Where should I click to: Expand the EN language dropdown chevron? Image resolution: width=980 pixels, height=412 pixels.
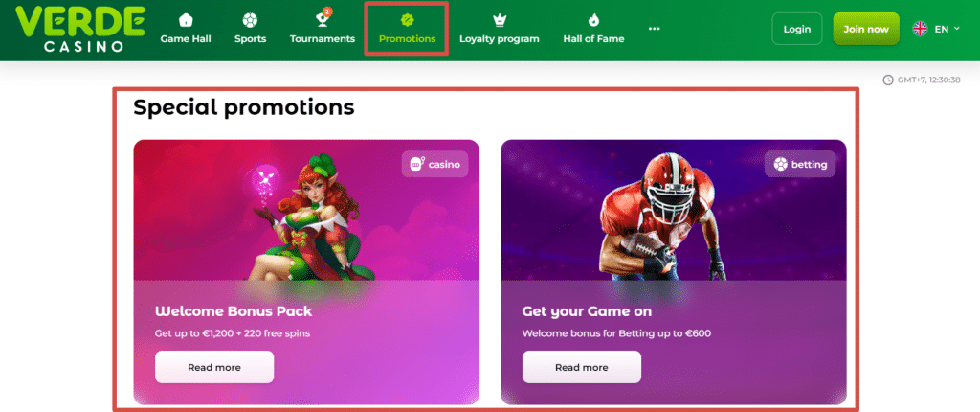coord(957,29)
